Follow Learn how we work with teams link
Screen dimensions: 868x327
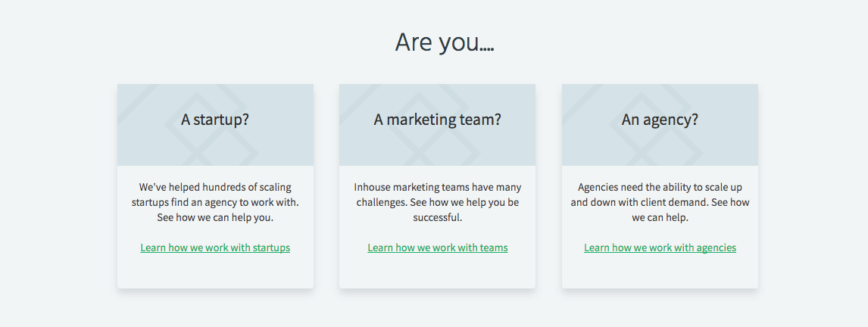pos(437,248)
